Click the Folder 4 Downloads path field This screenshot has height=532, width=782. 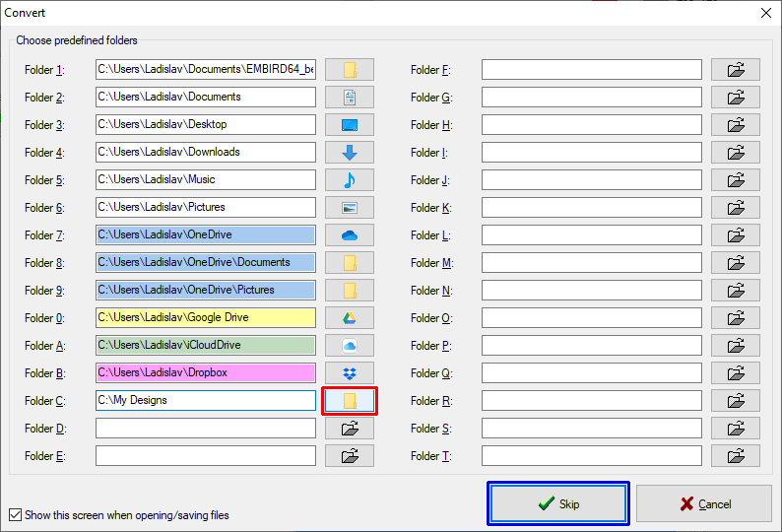click(206, 153)
